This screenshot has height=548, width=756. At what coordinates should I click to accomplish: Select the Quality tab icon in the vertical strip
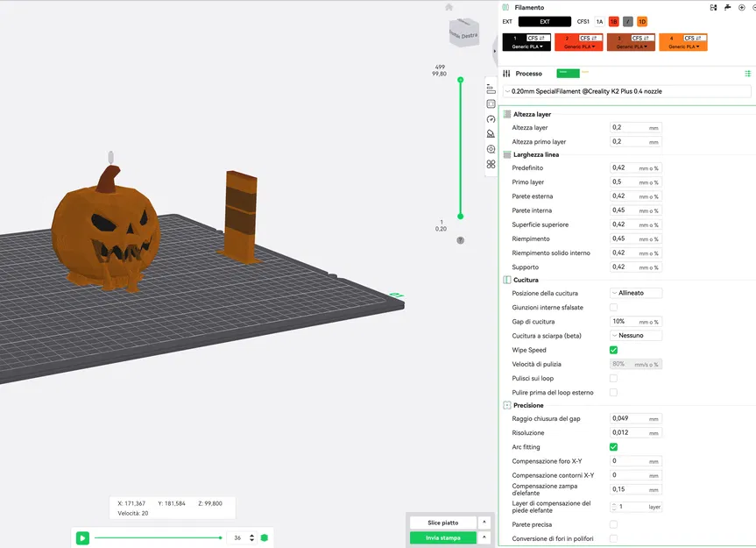pyautogui.click(x=491, y=89)
